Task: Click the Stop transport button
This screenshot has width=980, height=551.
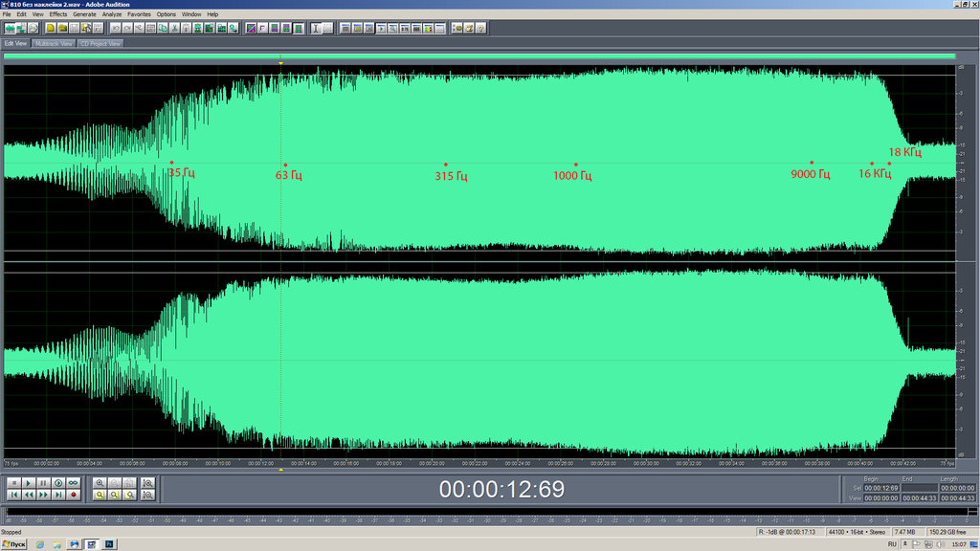Action: click(13, 483)
